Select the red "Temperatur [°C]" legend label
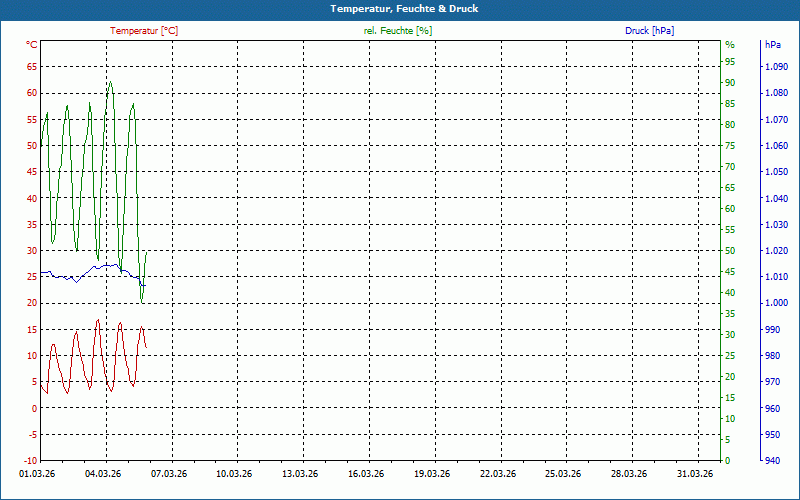This screenshot has height=500, width=800. [x=144, y=31]
